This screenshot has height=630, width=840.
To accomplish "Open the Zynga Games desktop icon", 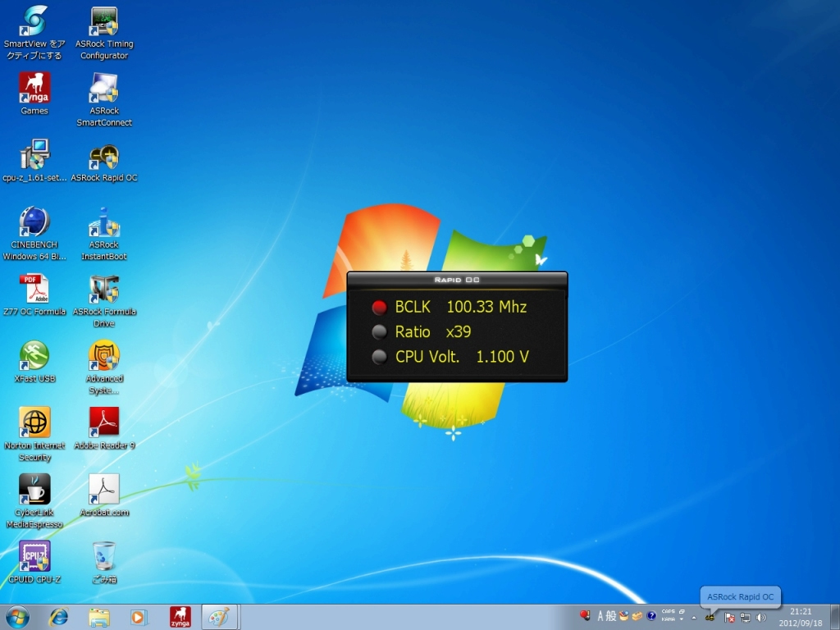I will click(x=34, y=94).
